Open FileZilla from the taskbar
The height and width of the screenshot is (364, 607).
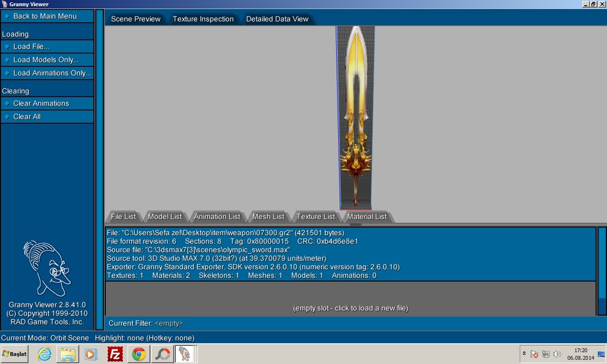point(115,354)
